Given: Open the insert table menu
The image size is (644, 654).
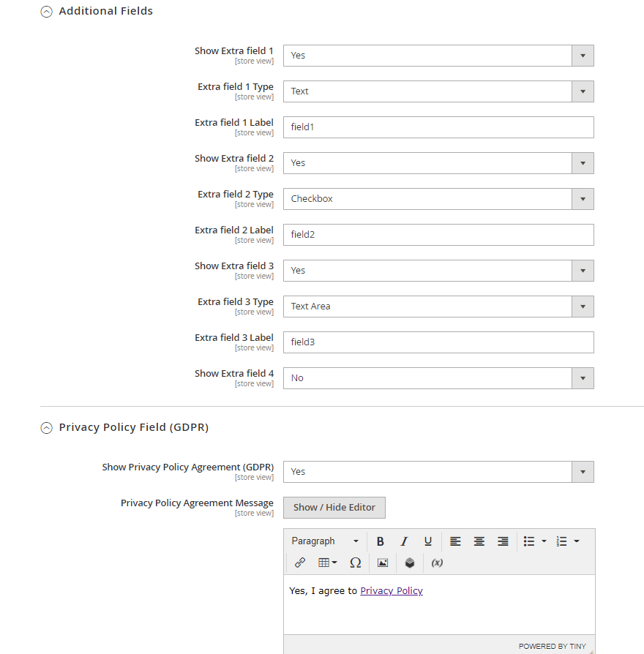Looking at the screenshot, I should [x=327, y=563].
